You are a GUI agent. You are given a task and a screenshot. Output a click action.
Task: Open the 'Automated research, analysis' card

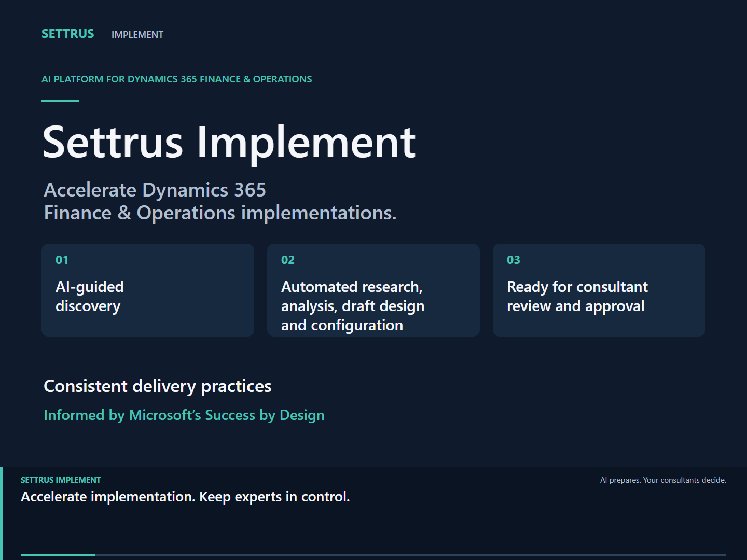374,290
